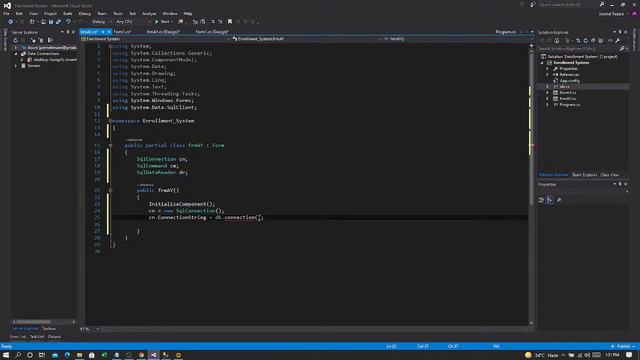640x360 pixels.
Task: Open the Edit menu
Action: click(19, 13)
